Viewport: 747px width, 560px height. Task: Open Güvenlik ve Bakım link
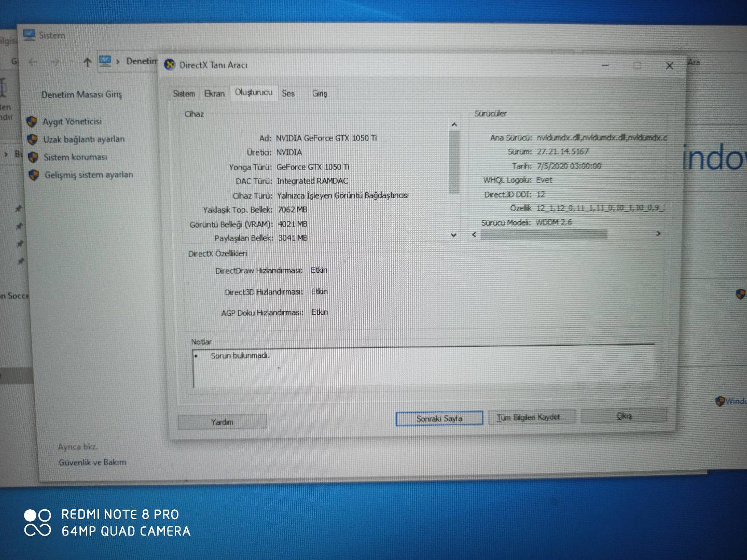(92, 462)
